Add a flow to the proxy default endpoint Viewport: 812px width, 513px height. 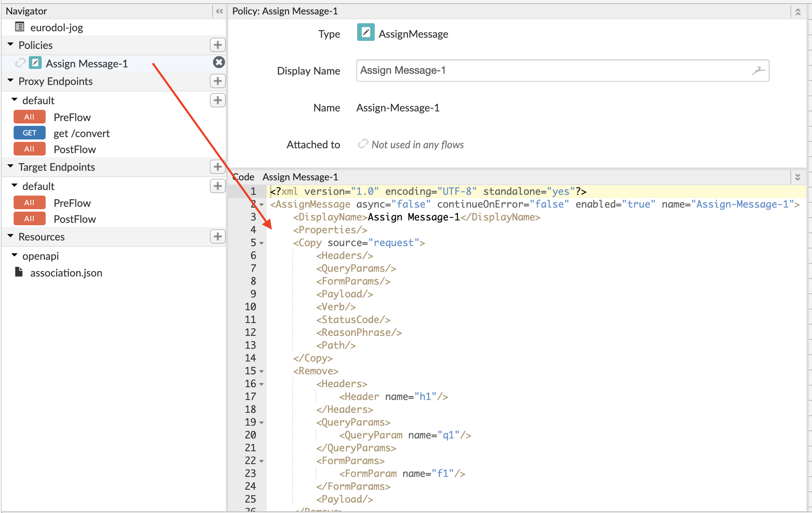(x=217, y=100)
